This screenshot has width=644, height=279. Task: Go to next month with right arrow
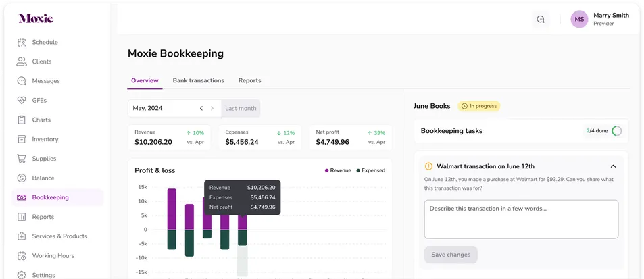[x=212, y=108]
